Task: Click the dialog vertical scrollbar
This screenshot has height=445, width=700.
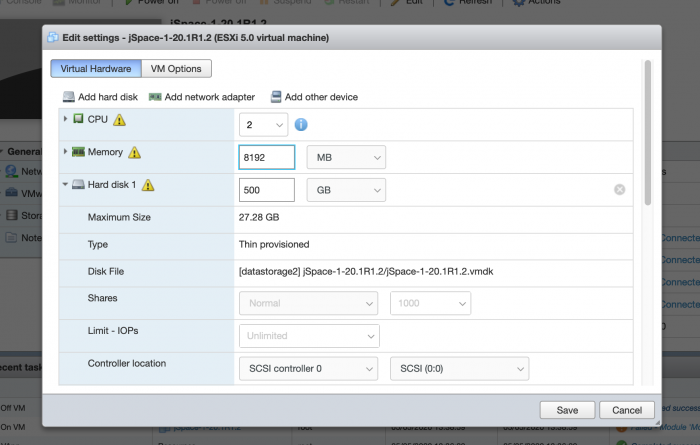Action: 648,133
